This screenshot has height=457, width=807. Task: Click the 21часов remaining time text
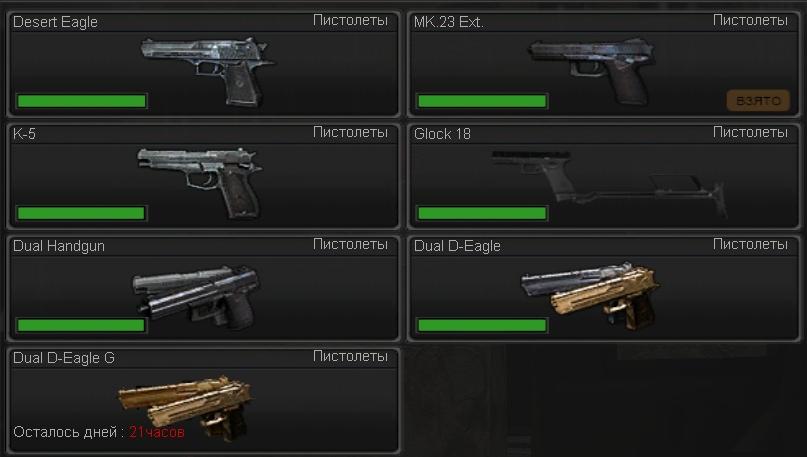[x=156, y=432]
